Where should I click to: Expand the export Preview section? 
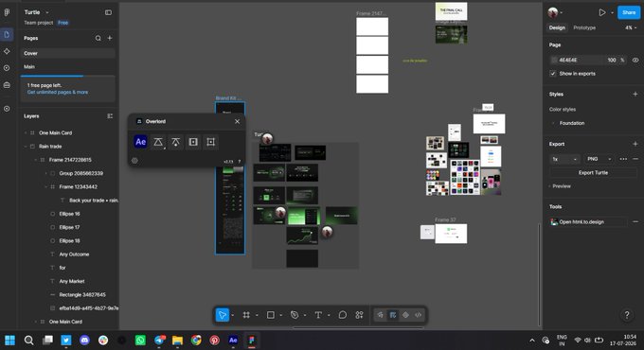(561, 186)
